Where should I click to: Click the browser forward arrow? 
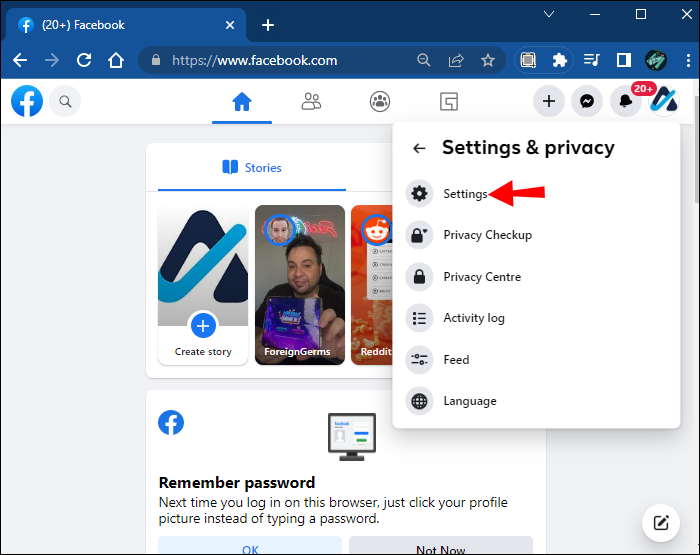[52, 60]
